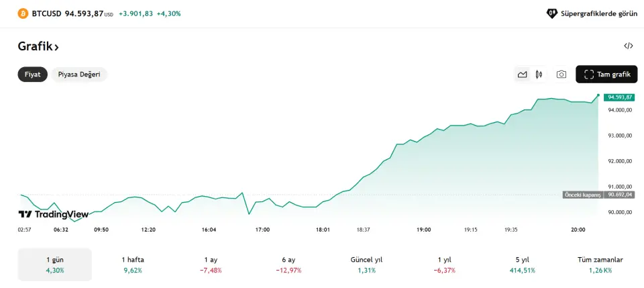Select the Piyasa Değeri toggle

click(x=79, y=75)
